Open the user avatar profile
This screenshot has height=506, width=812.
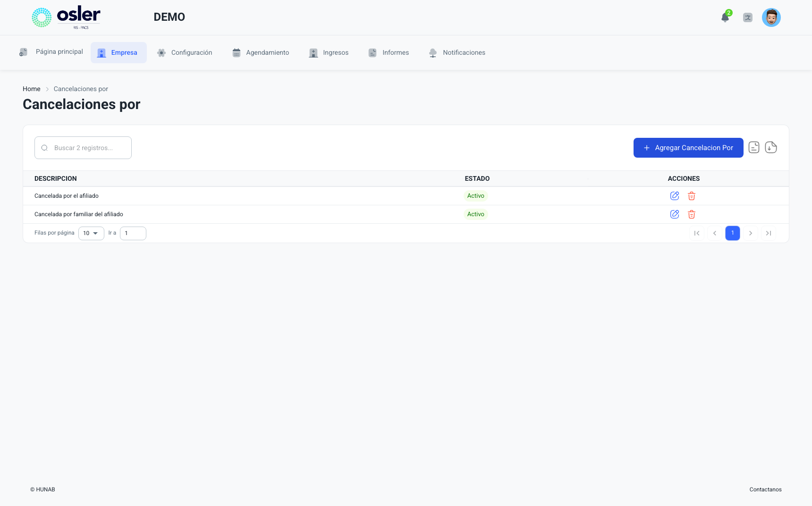pos(771,17)
